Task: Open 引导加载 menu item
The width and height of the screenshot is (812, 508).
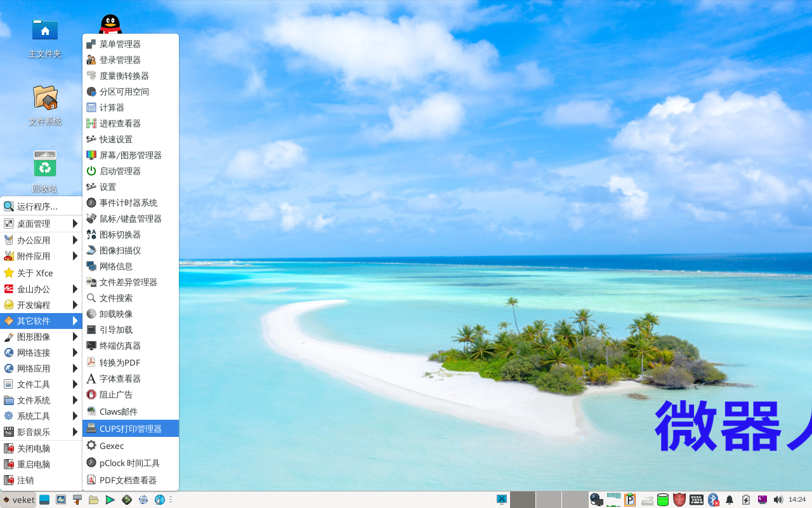Action: click(131, 330)
